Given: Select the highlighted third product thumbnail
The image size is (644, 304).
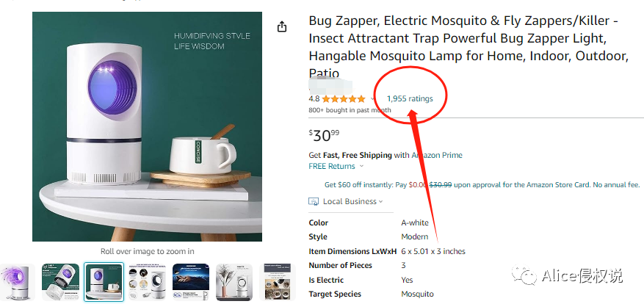Looking at the screenshot, I should click(104, 283).
